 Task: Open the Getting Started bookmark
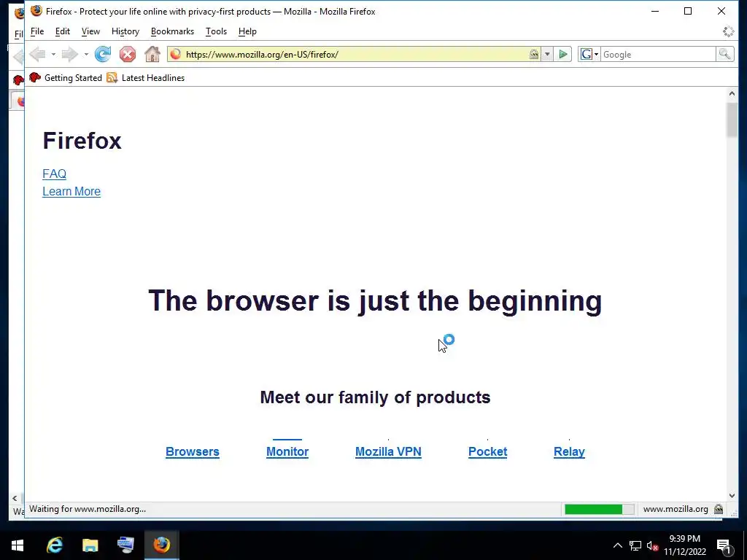click(66, 77)
